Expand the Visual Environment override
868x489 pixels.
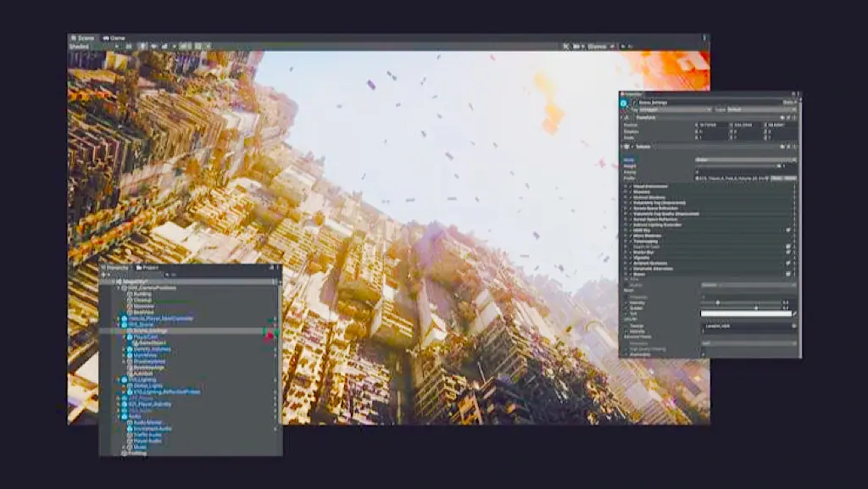pyautogui.click(x=625, y=186)
